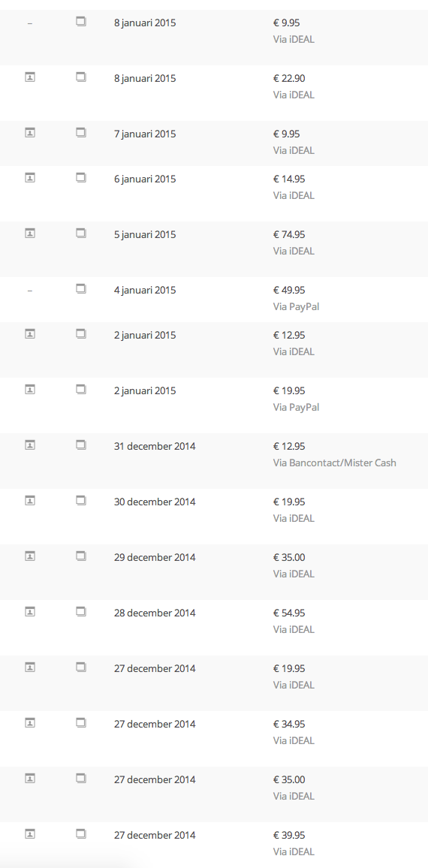
Task: Click customer icon on 6 januari 2015 row
Action: 30,178
